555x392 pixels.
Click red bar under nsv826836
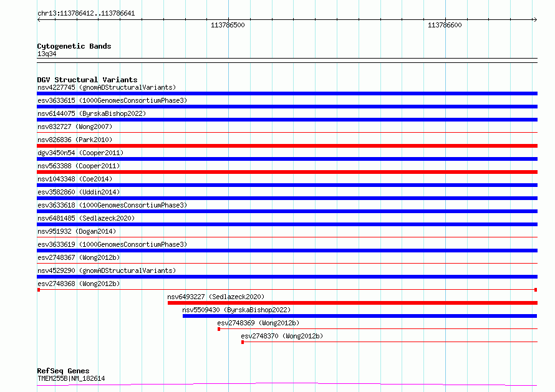[x=287, y=146]
